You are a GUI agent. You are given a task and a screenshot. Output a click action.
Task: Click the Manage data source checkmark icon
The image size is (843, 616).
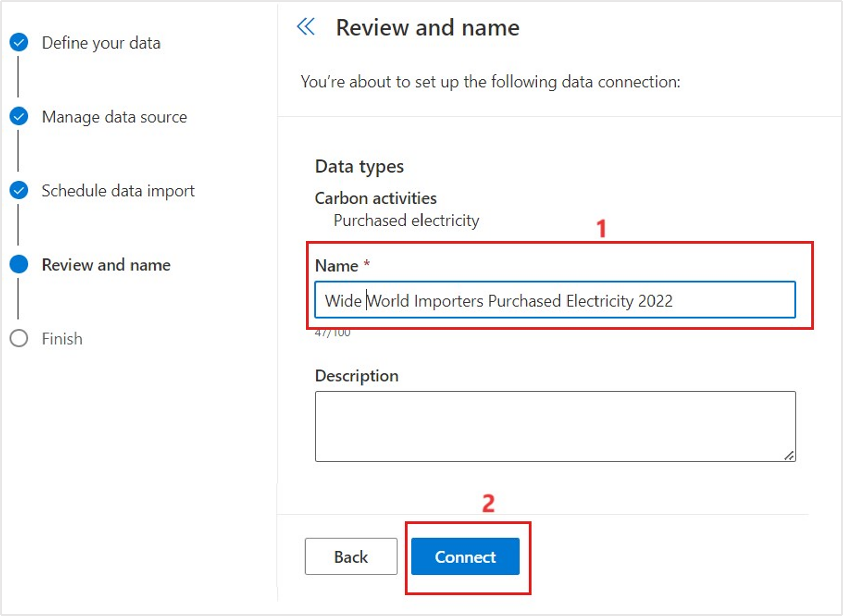tap(19, 116)
